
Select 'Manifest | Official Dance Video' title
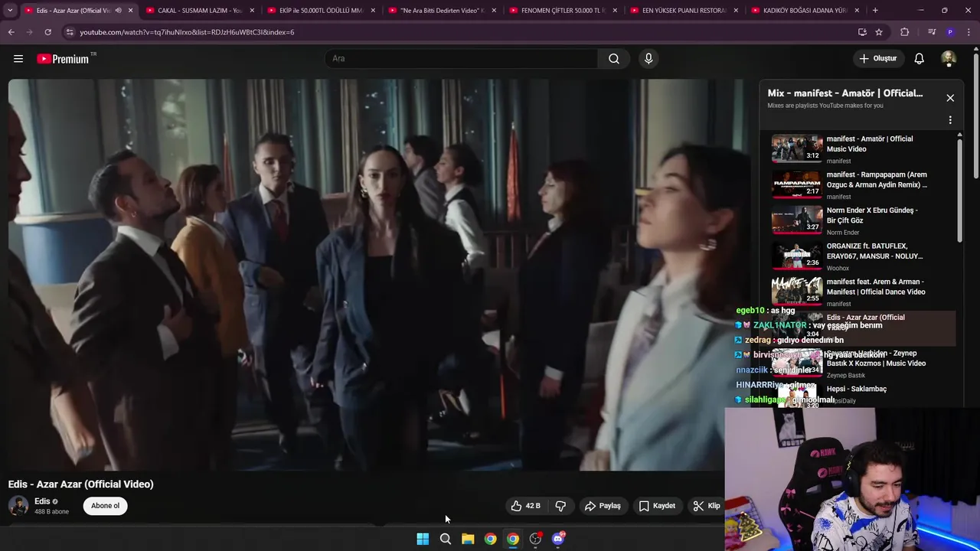876,292
